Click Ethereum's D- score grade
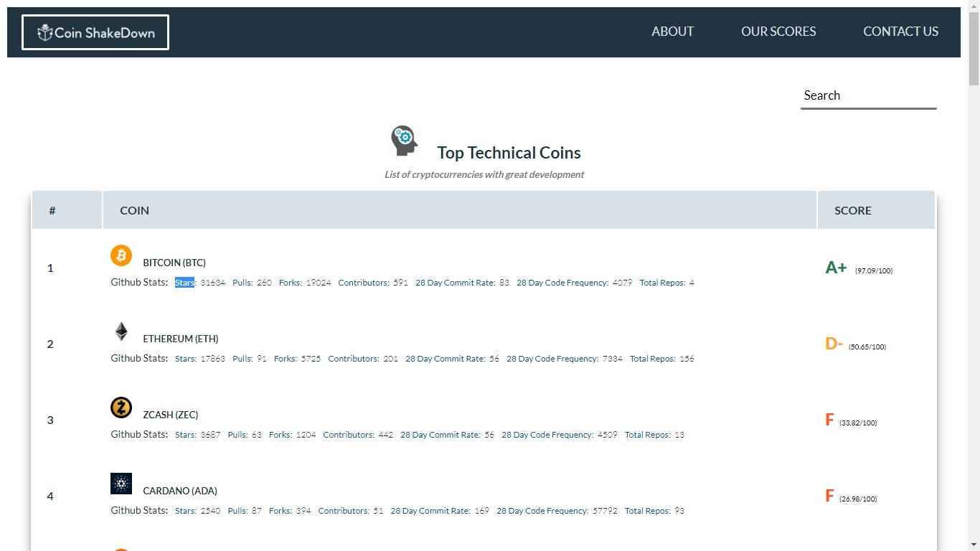 click(x=834, y=344)
